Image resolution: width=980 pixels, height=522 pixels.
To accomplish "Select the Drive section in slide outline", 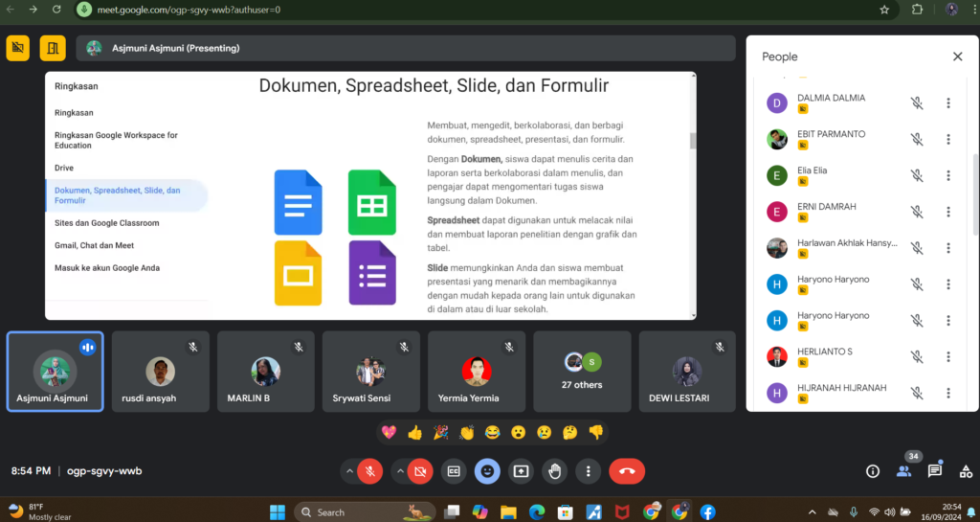I will [x=64, y=169].
